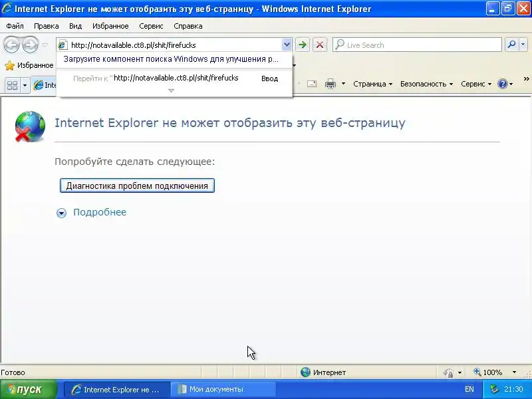
Task: Open the tab list dropdown arrow
Action: click(x=25, y=85)
